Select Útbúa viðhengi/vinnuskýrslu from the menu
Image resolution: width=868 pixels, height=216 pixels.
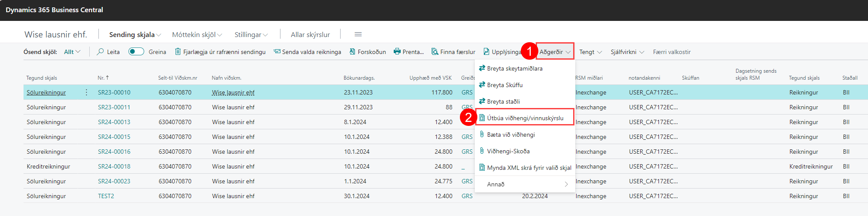point(525,118)
